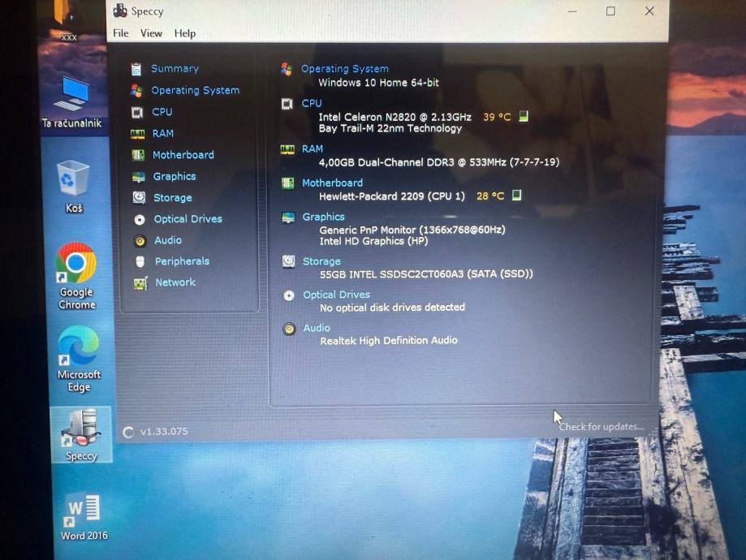The image size is (746, 560).
Task: Click the RAM icon in summary pane
Action: tap(287, 149)
